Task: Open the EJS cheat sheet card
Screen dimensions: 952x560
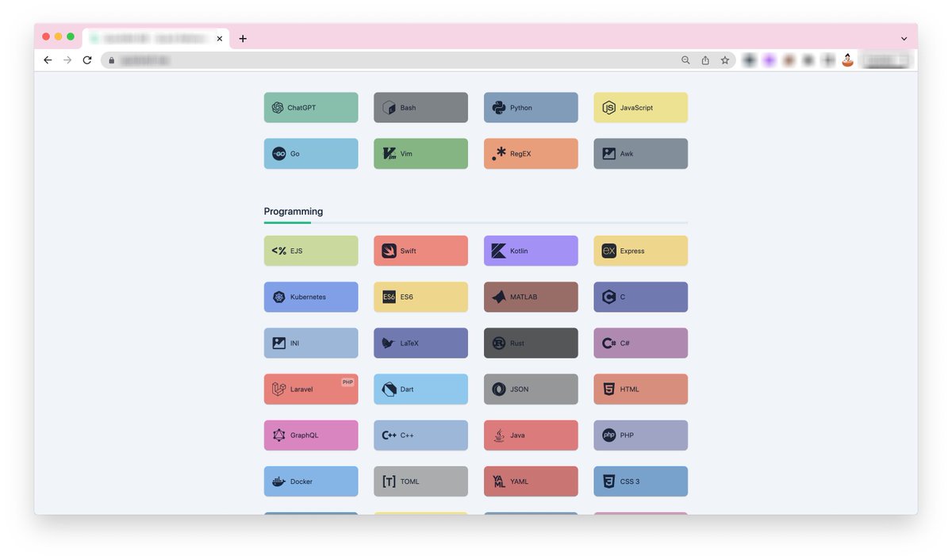Action: pyautogui.click(x=311, y=251)
